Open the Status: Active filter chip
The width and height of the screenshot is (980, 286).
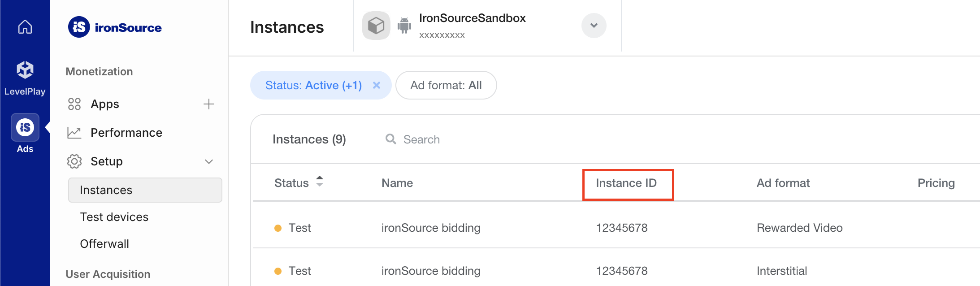(313, 85)
